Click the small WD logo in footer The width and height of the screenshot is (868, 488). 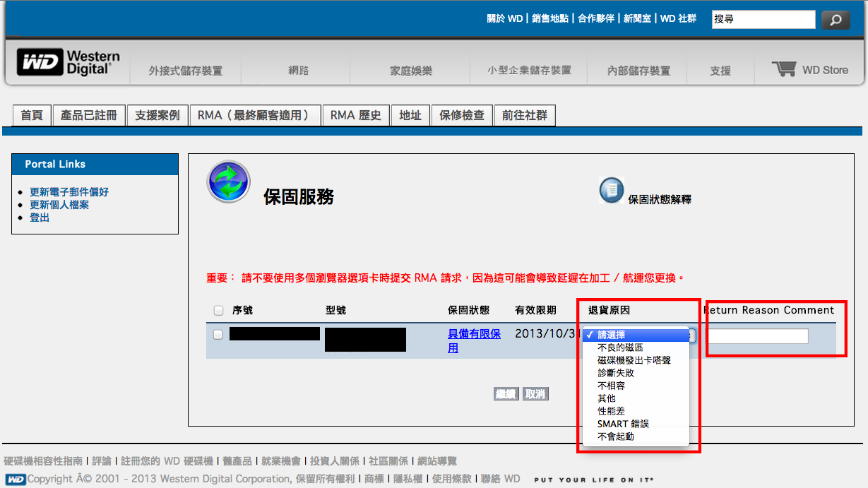16,480
